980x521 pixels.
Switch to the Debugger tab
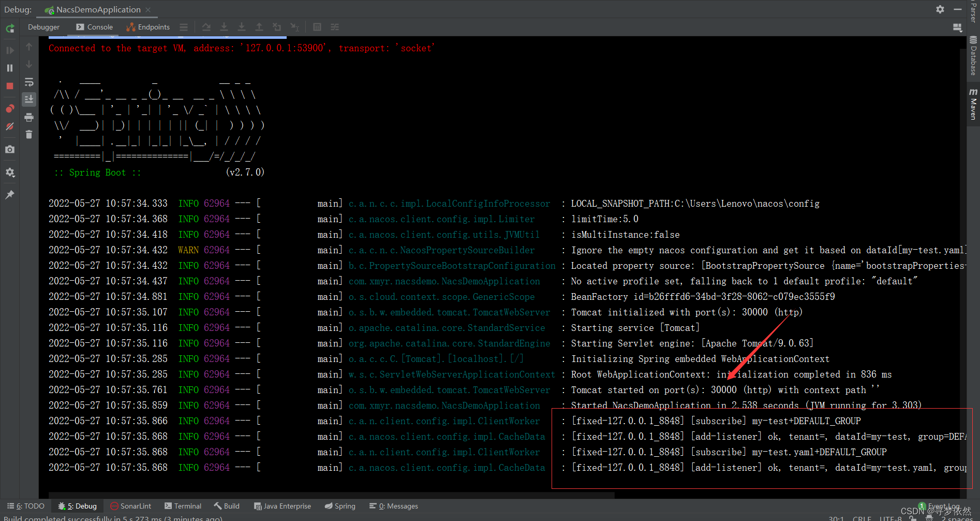[x=43, y=27]
